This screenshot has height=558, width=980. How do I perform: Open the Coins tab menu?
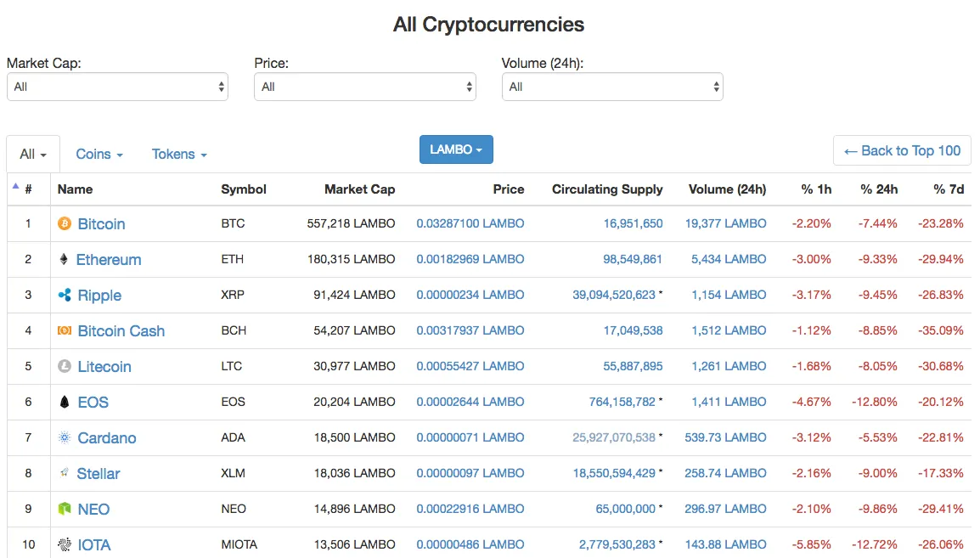(x=99, y=154)
